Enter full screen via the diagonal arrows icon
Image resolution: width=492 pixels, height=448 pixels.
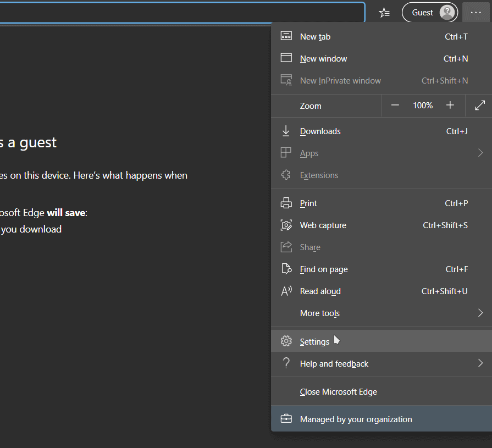point(479,105)
